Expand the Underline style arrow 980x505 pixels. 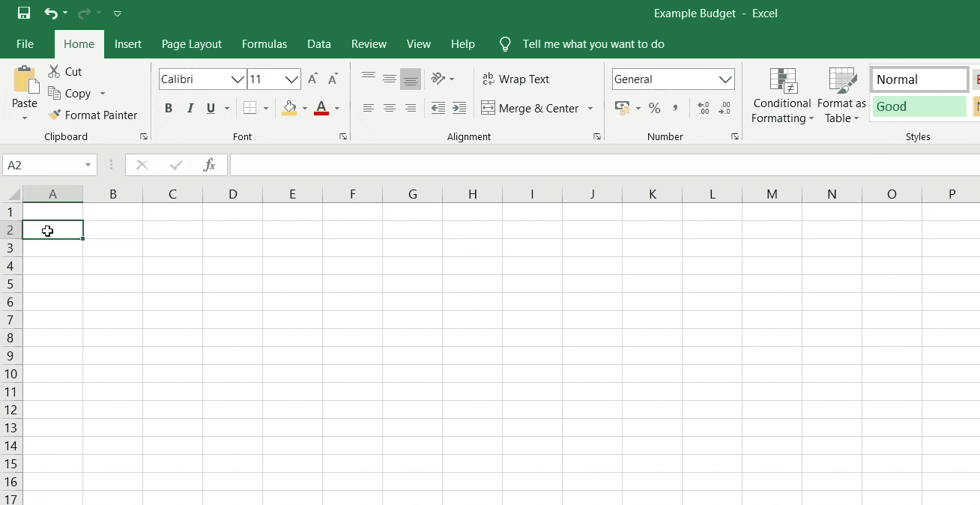[x=227, y=109]
